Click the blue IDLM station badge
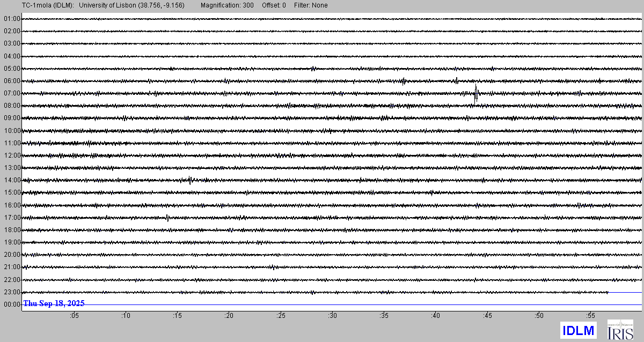Viewport: 644px width, 342px height. tap(578, 330)
